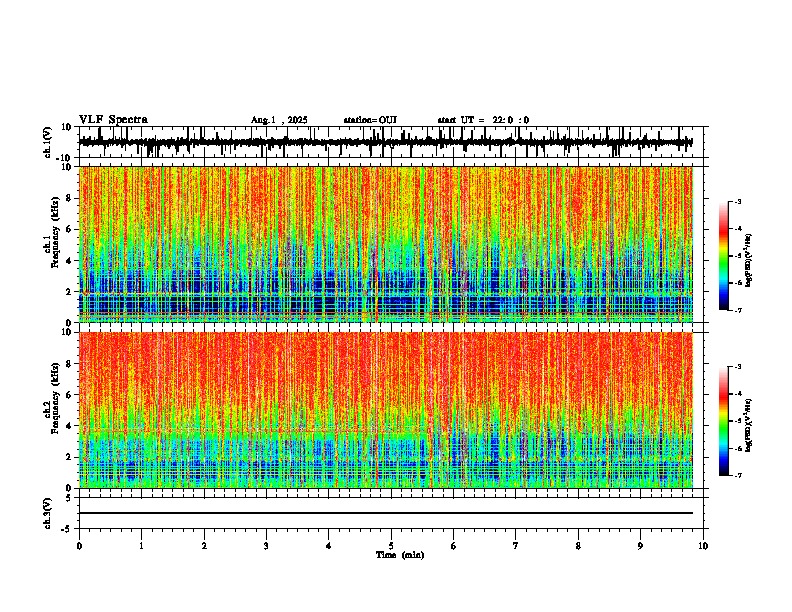
Task: Click the ch.1 spectrogram color scale bar
Action: [723, 256]
